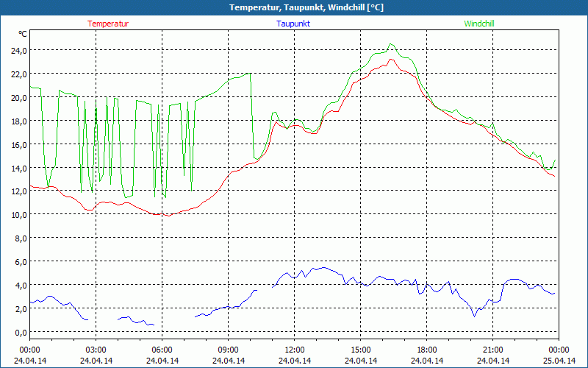Click the 21:00 time axis label
The width and height of the screenshot is (588, 368).
click(492, 350)
